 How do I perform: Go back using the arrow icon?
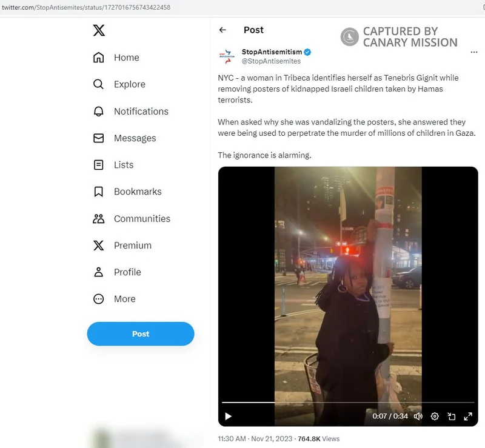point(222,30)
